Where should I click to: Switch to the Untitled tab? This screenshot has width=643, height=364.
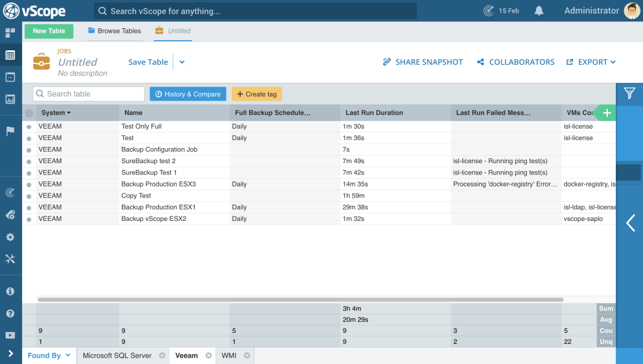[x=173, y=31]
